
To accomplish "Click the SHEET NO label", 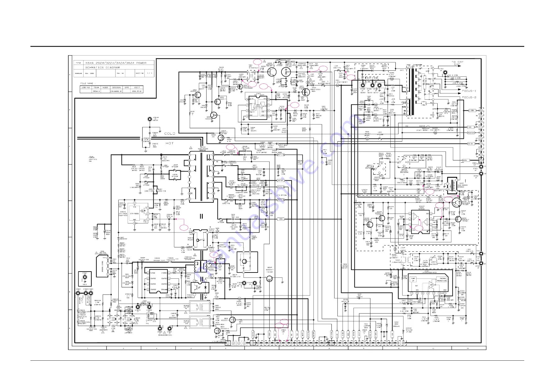I will (x=139, y=74).
